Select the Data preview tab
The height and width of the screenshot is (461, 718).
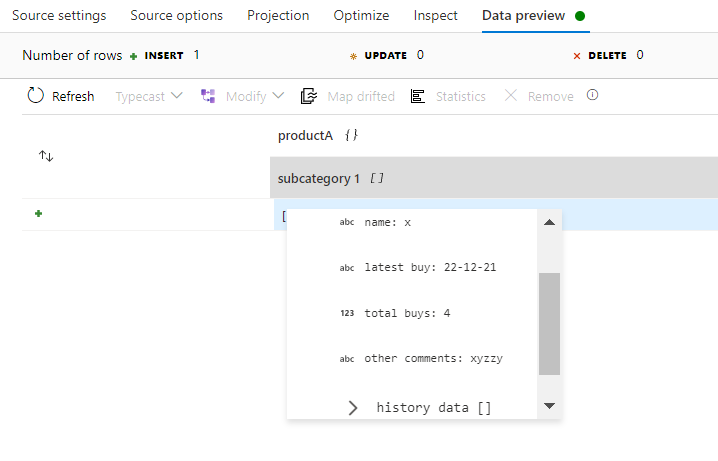[523, 16]
